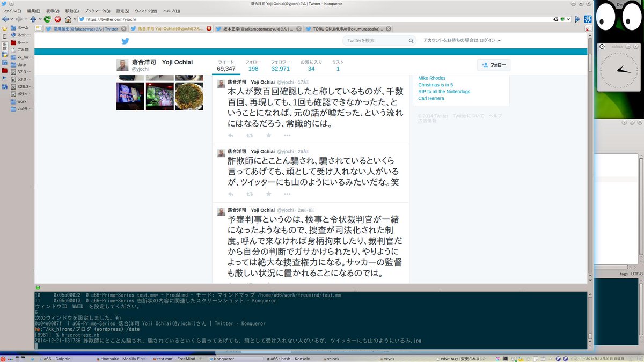Switch to TORU OKUMURA tab

(349, 29)
